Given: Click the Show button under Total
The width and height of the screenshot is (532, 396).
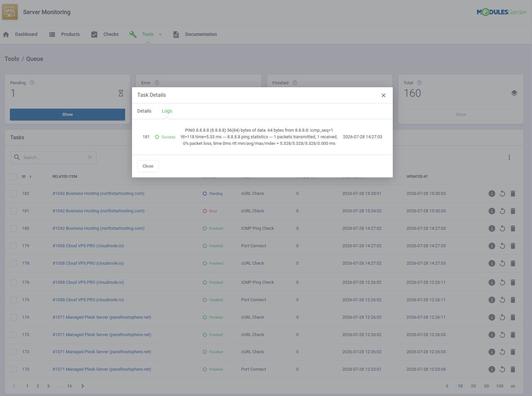Looking at the screenshot, I should (x=461, y=115).
